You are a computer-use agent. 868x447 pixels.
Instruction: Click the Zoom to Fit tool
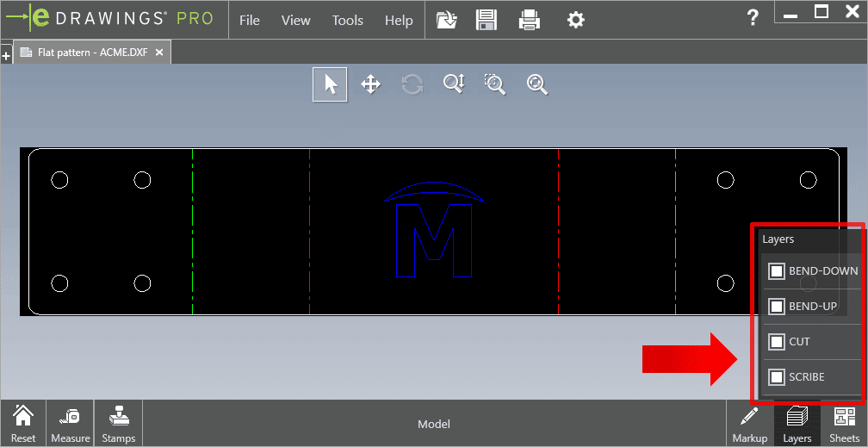click(537, 84)
